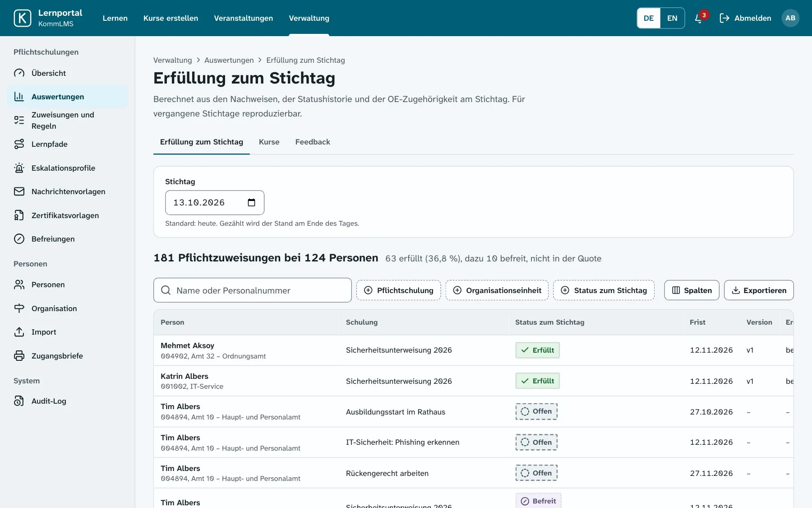Click the Nachrichtenvorlagen envelope icon
The image size is (812, 508).
[19, 191]
